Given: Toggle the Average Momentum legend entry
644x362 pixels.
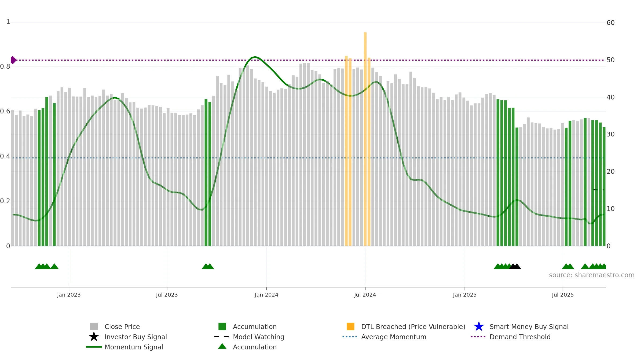Looking at the screenshot, I should [394, 337].
